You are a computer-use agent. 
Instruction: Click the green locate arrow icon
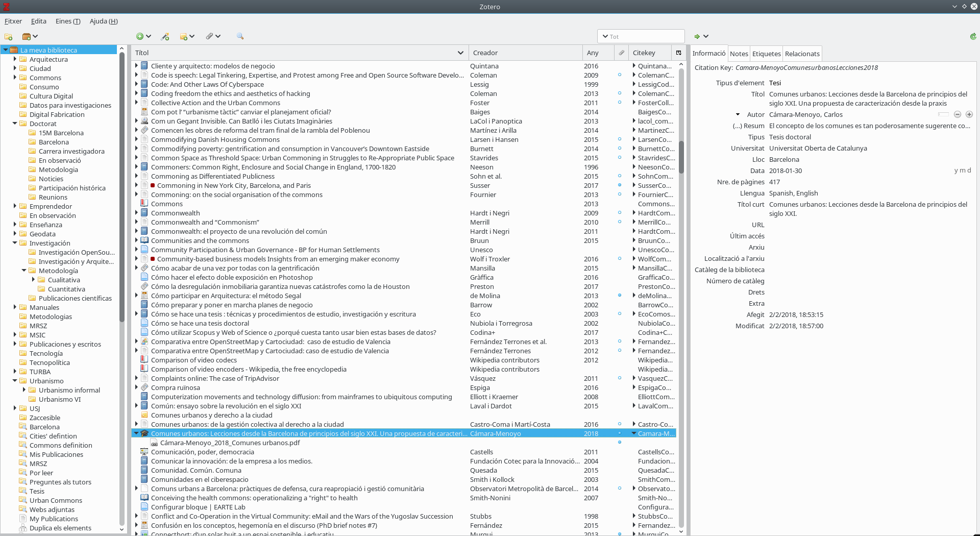pos(697,36)
